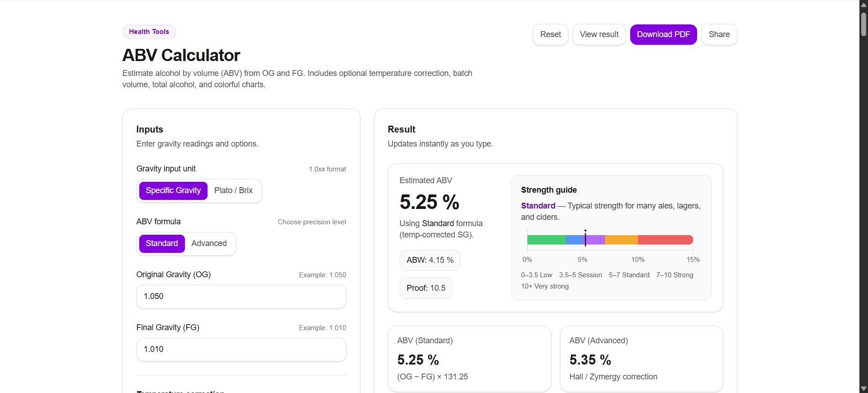Download the PDF report
Image resolution: width=868 pixels, height=393 pixels.
pos(663,34)
